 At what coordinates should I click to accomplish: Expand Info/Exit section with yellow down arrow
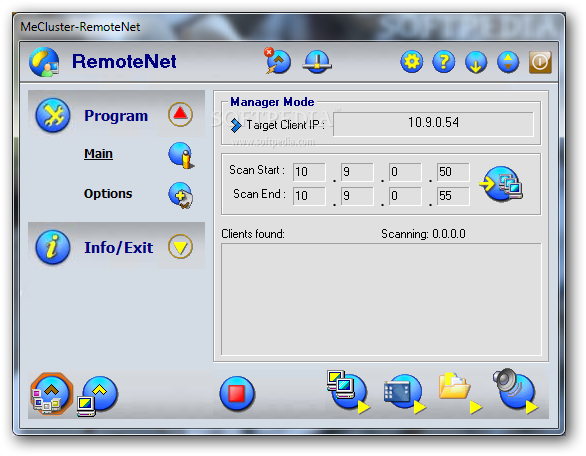(180, 247)
